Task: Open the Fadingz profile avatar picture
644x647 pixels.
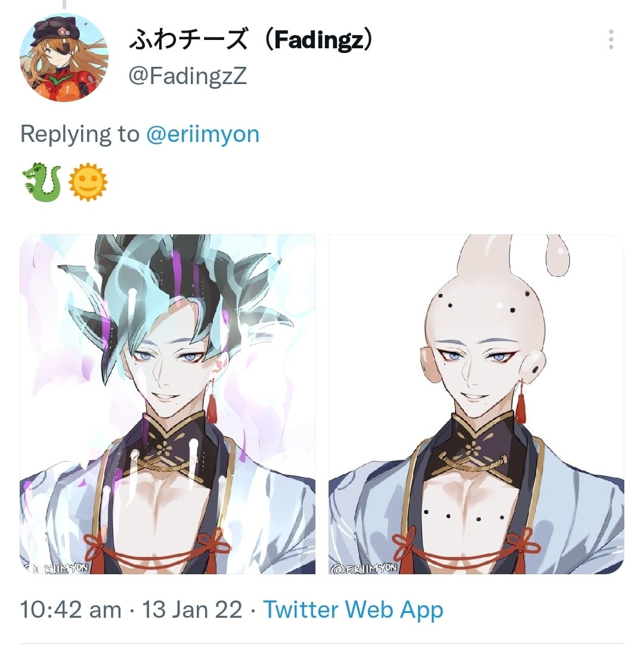Action: pos(64,57)
